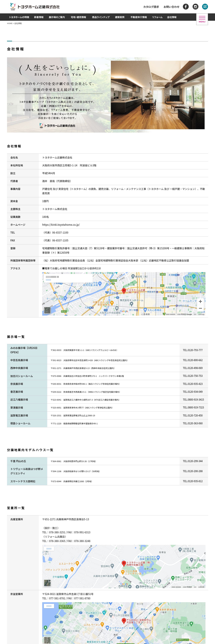
Task: Click 株式会社キンキホーム pin on head office map
Action: coord(131,304)
